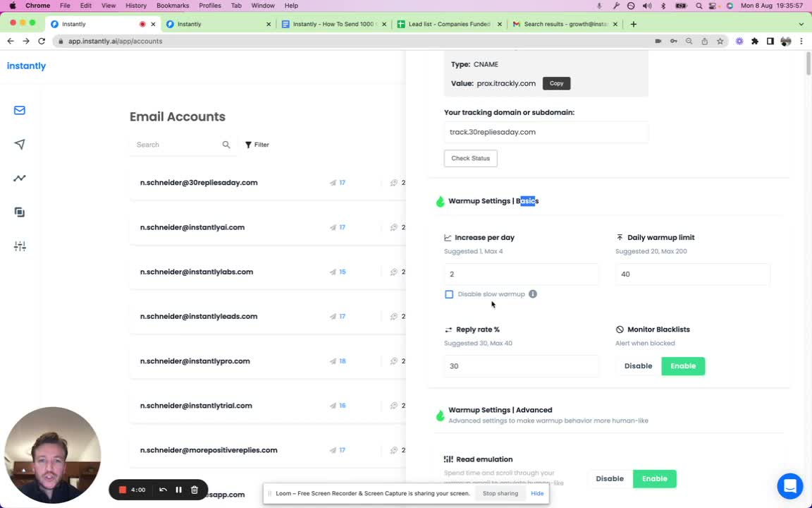Bookmark this page with the star icon
The height and width of the screenshot is (508, 812).
click(720, 41)
